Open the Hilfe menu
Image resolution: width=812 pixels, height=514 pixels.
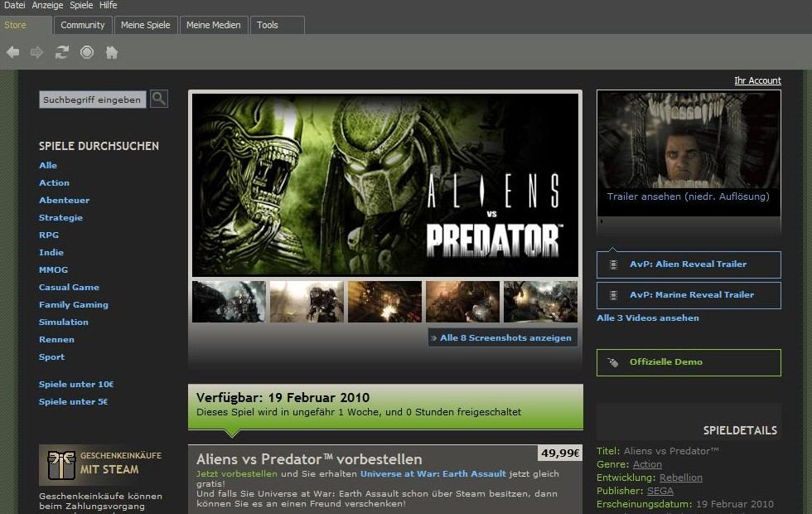109,5
